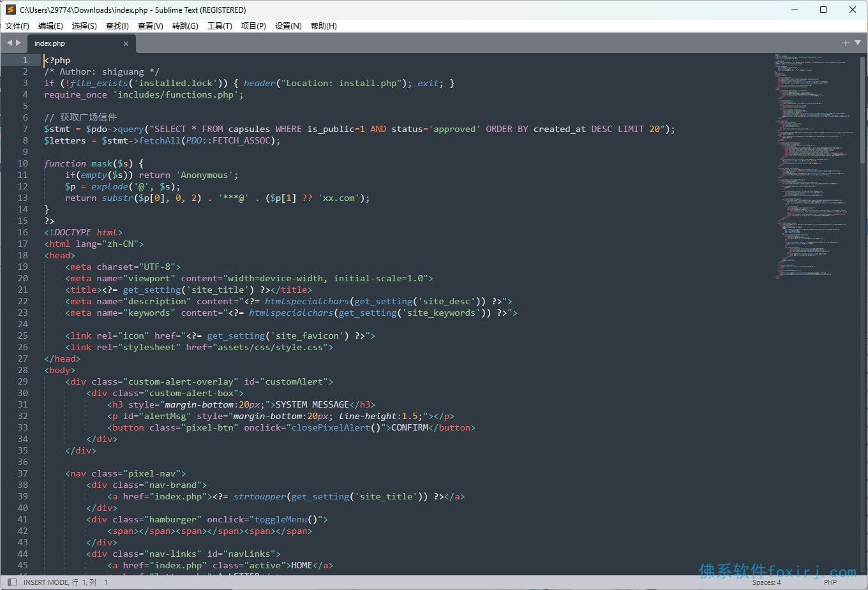Image resolution: width=868 pixels, height=590 pixels.
Task: Place cursor on 'require_once' keyword
Action: pyautogui.click(x=75, y=94)
